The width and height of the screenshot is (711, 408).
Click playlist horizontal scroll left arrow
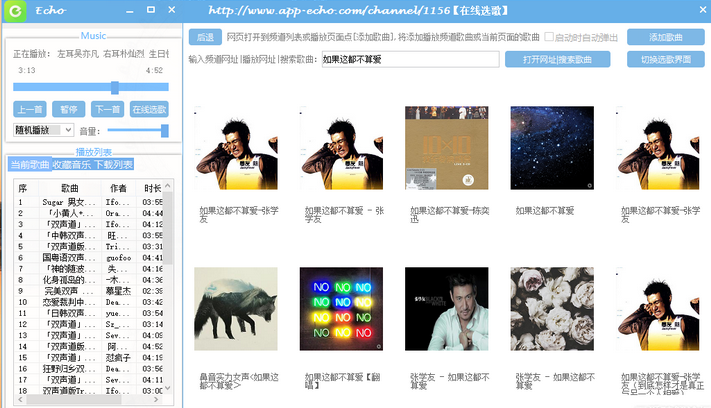pos(20,399)
